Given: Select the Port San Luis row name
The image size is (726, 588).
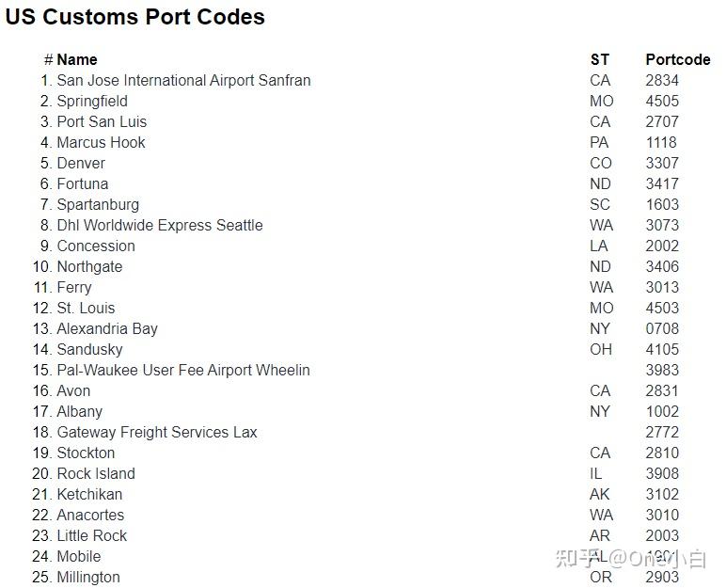Looking at the screenshot, I should tap(102, 121).
